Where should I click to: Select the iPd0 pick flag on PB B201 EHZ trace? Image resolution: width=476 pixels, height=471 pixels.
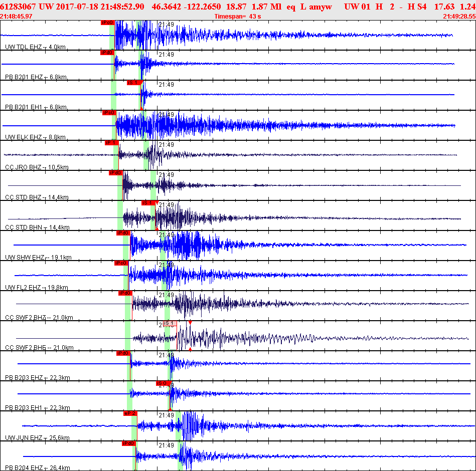[x=107, y=53]
